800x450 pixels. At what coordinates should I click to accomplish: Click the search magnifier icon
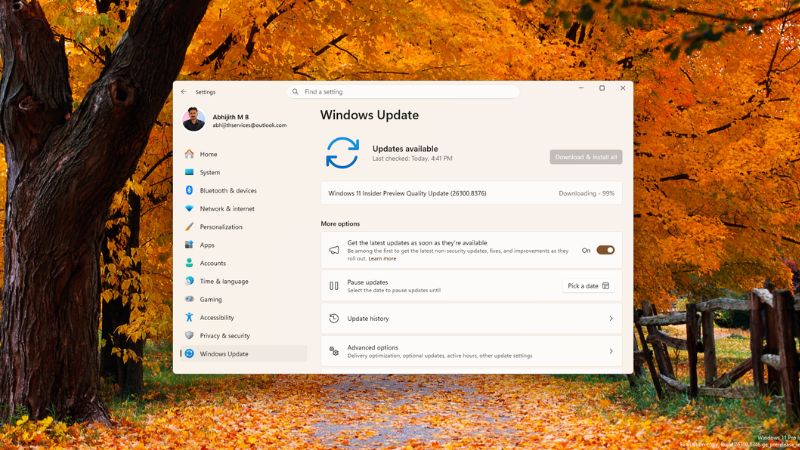point(295,92)
